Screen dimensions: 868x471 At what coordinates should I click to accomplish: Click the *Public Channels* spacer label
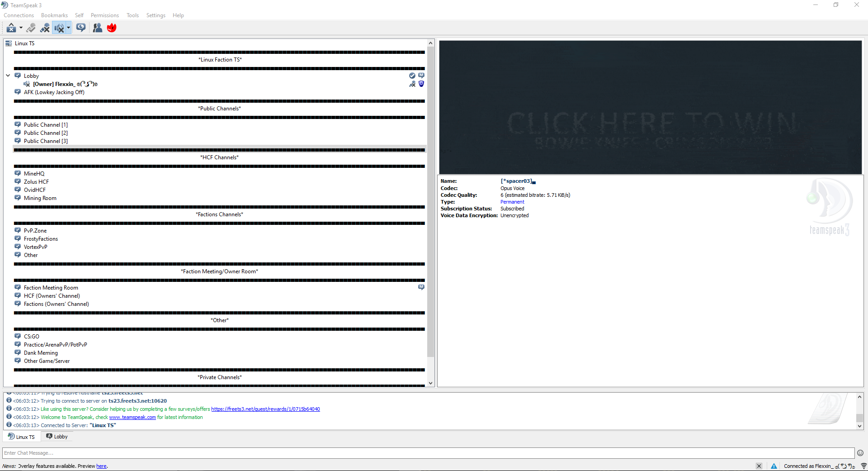(220, 109)
